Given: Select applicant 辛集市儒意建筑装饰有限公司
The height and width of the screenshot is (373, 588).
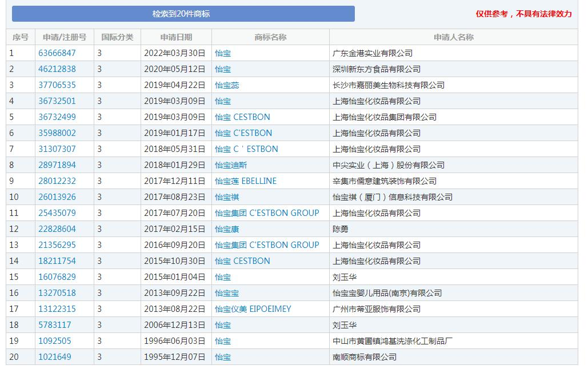Looking at the screenshot, I should pos(385,181).
